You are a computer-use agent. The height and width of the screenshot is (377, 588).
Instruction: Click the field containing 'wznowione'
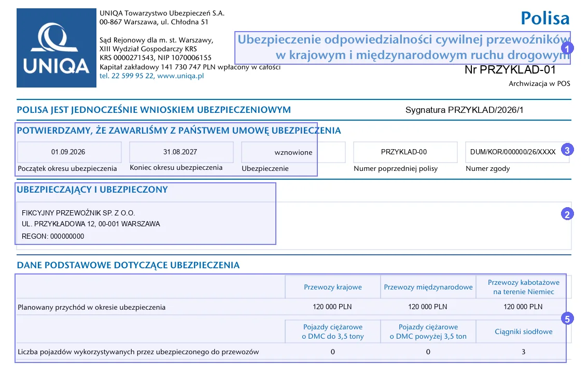[x=293, y=152]
